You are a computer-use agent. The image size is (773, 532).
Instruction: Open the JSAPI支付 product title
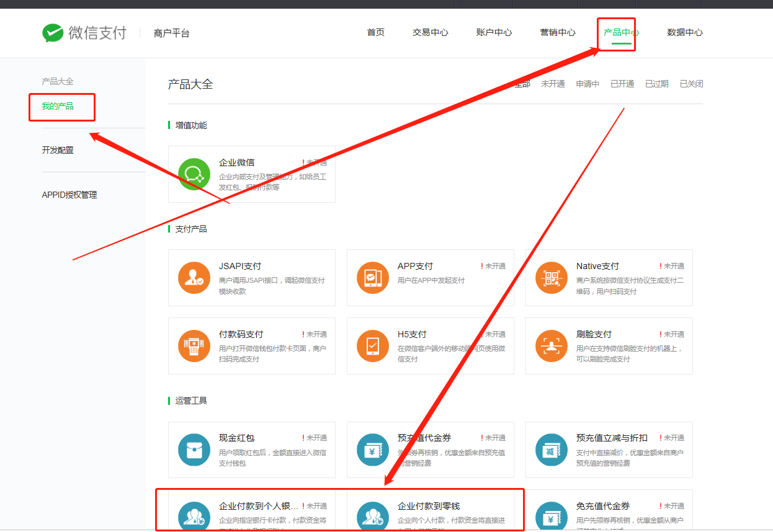tap(240, 266)
